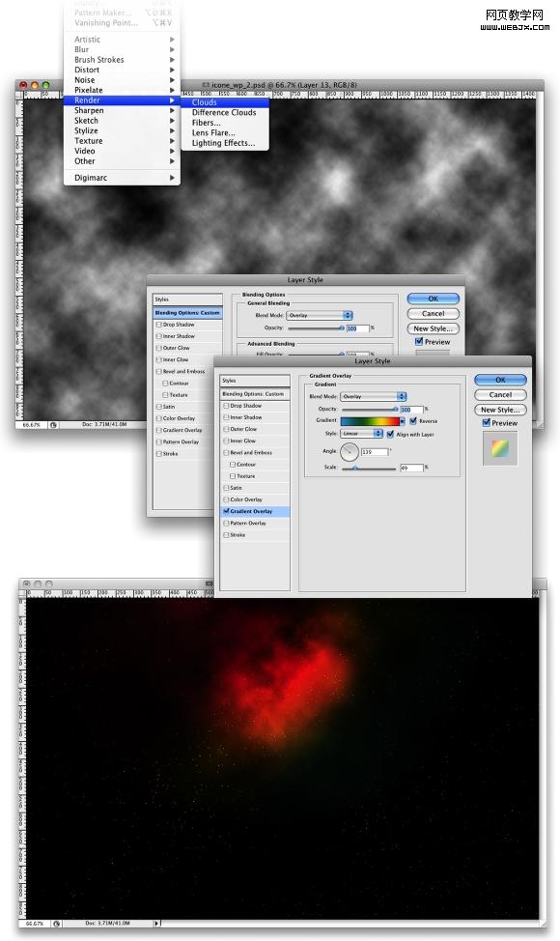Enable Stroke in the back Layer Style dialog
The height and width of the screenshot is (941, 560).
point(159,454)
